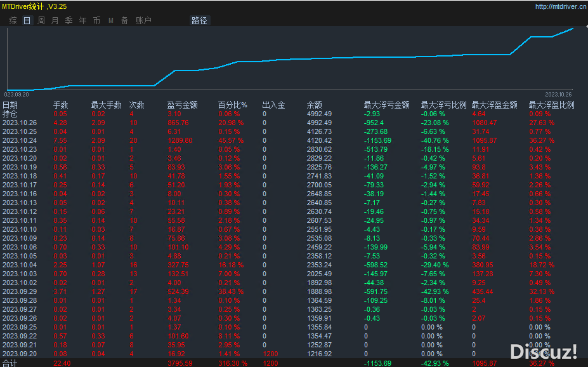The height and width of the screenshot is (367, 588).
Task: Click balance value 2353.24
Action: point(319,265)
